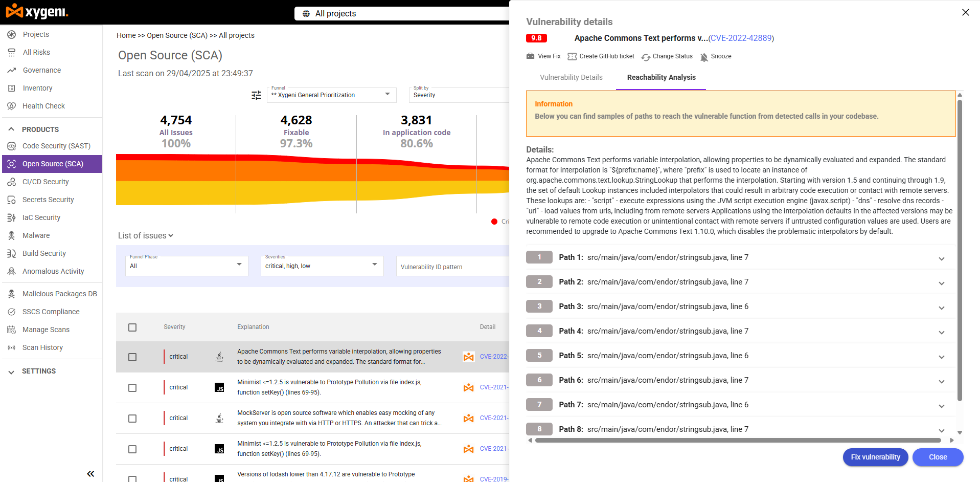Image resolution: width=980 pixels, height=482 pixels.
Task: Click Open Source (SCA) breadcrumb
Action: pyautogui.click(x=177, y=35)
